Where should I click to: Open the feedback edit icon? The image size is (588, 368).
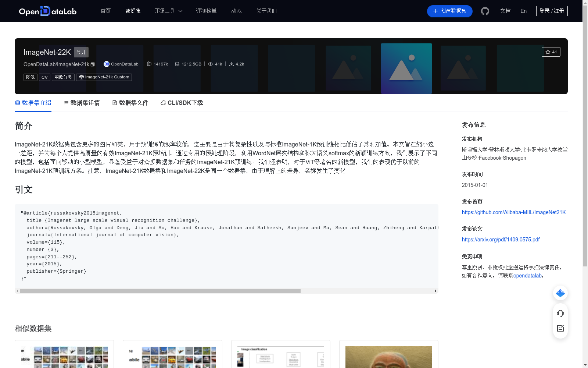(x=560, y=328)
